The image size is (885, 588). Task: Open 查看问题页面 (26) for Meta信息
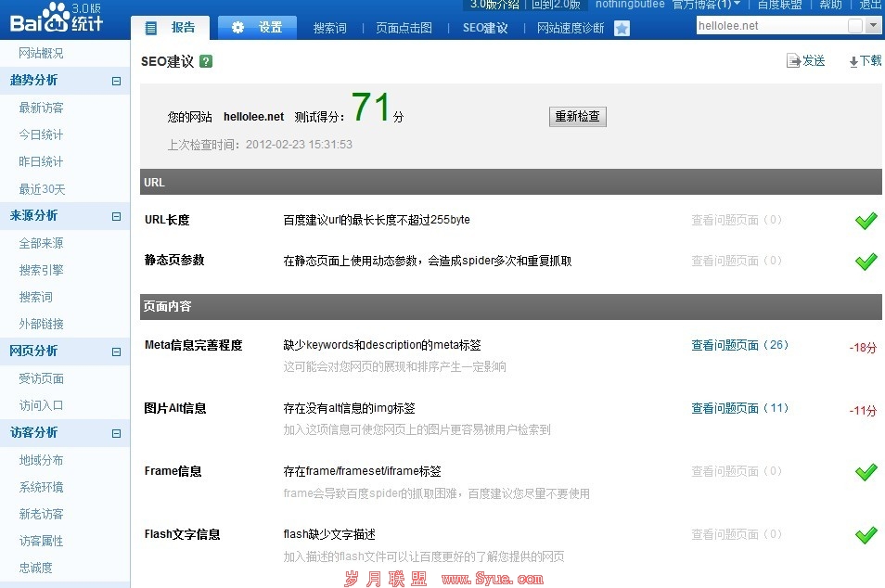pyautogui.click(x=739, y=345)
